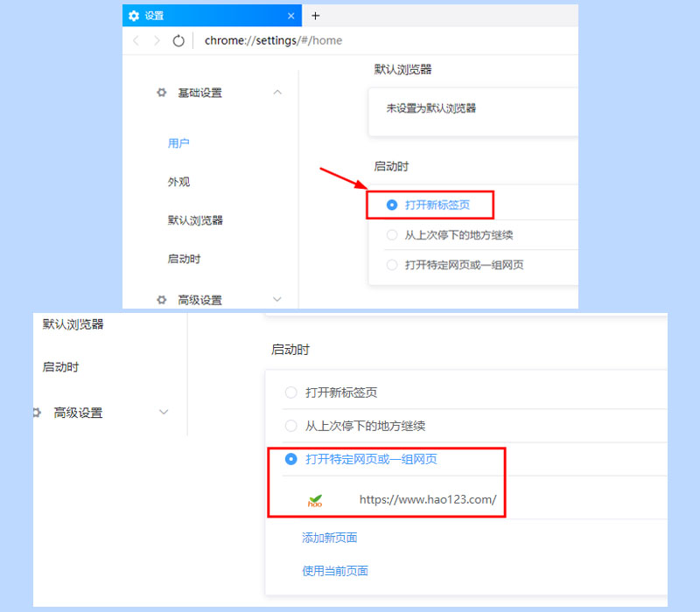Image resolution: width=700 pixels, height=612 pixels.
Task: Click the refresh icon in the toolbar
Action: point(178,40)
